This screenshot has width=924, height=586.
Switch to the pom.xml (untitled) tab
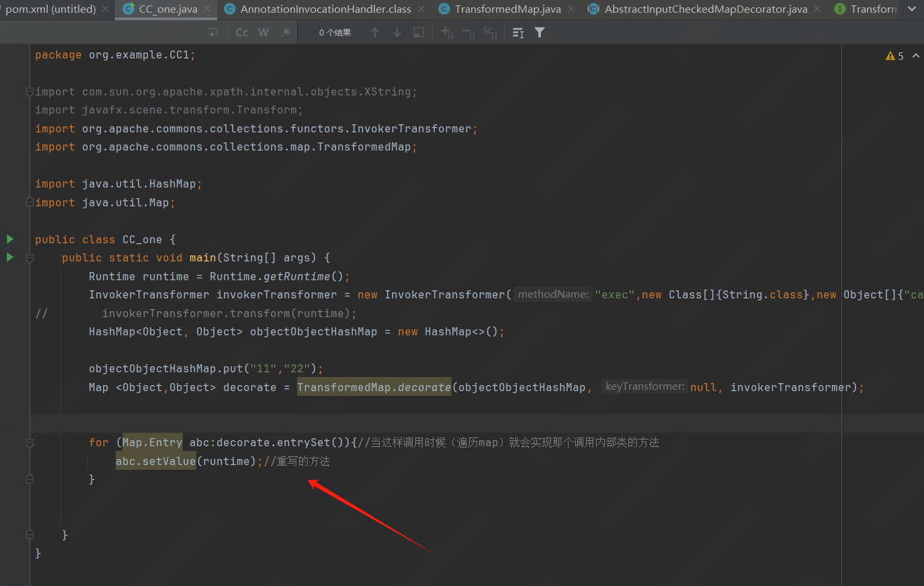50,9
